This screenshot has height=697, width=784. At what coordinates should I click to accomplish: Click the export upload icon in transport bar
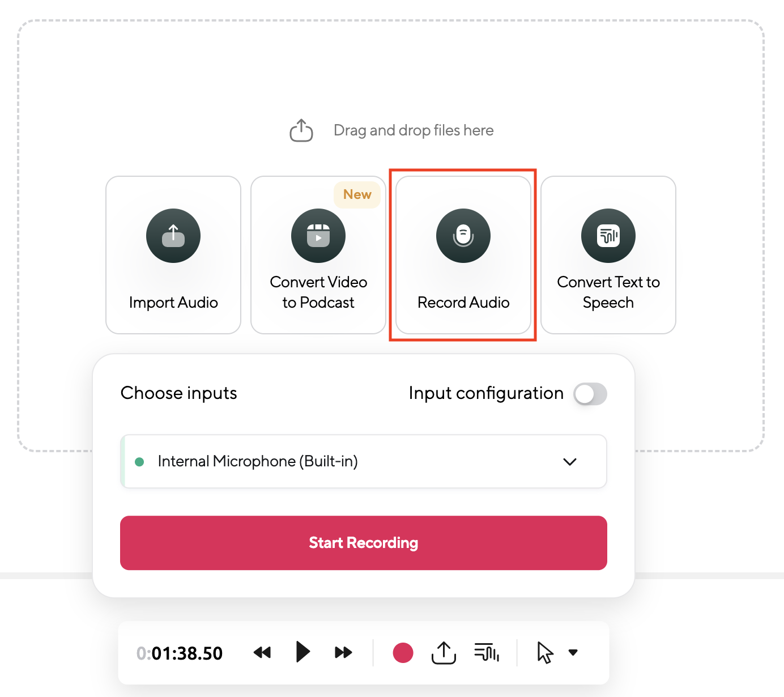(x=444, y=652)
